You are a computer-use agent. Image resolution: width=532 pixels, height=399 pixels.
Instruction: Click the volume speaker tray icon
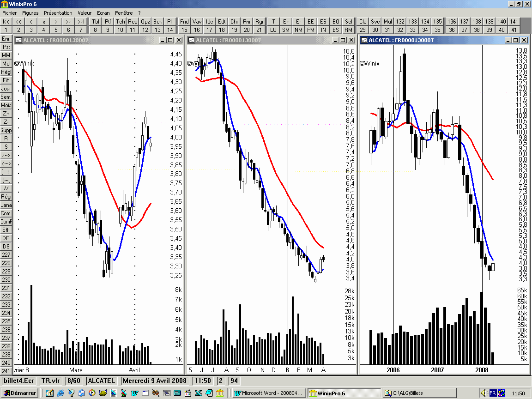pyautogui.click(x=484, y=393)
